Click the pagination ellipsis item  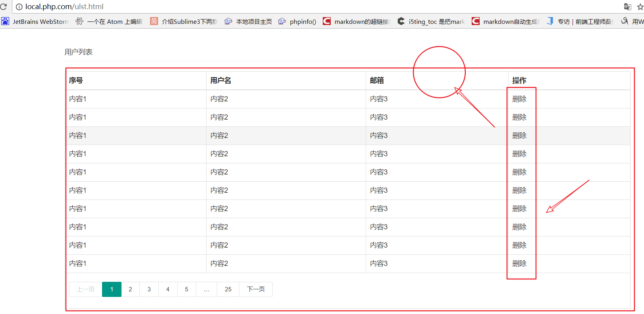(x=206, y=289)
